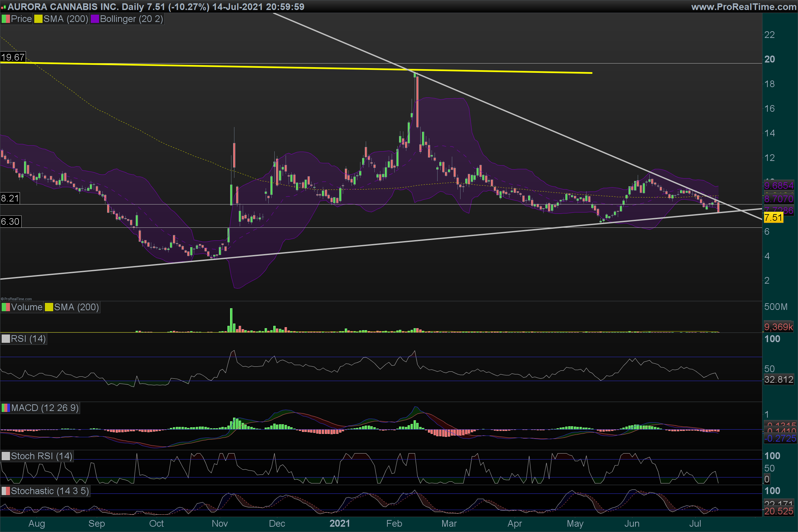This screenshot has width=798, height=532.
Task: Click the 2021 year marker on timeline
Action: 339,523
